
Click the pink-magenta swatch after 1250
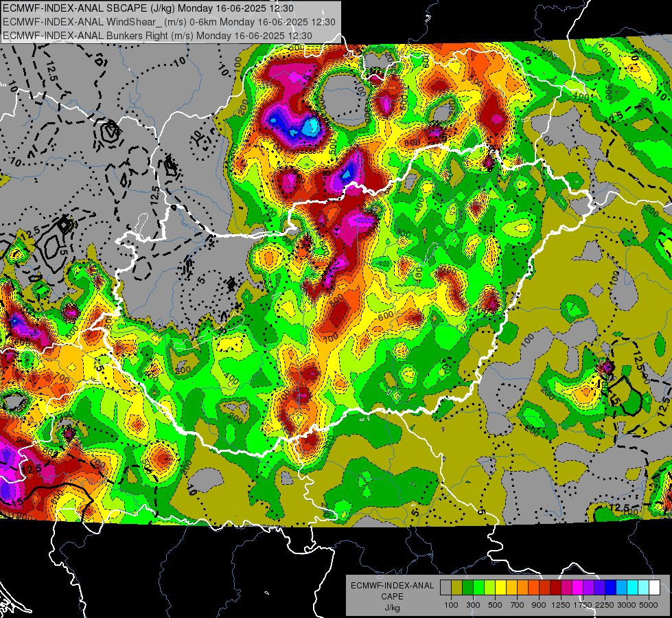pos(566,588)
